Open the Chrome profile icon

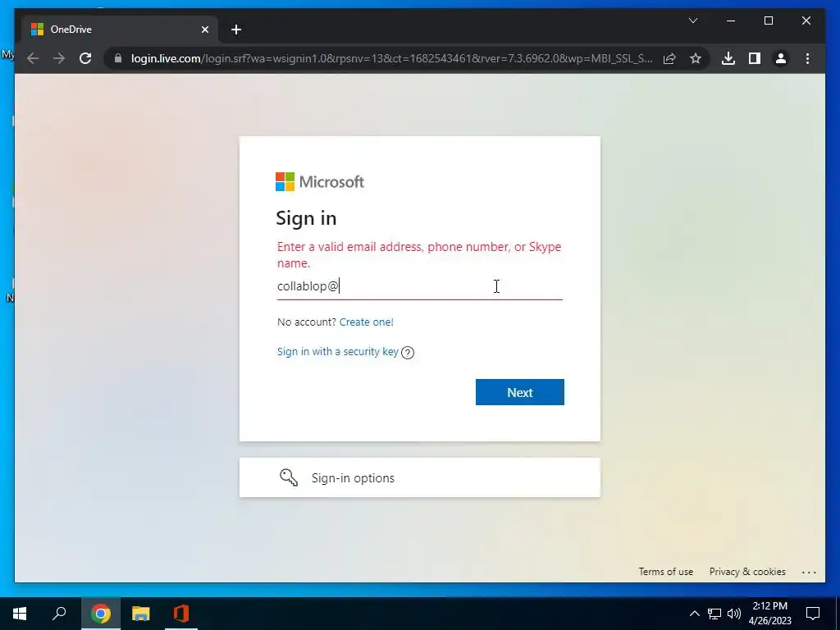click(781, 58)
